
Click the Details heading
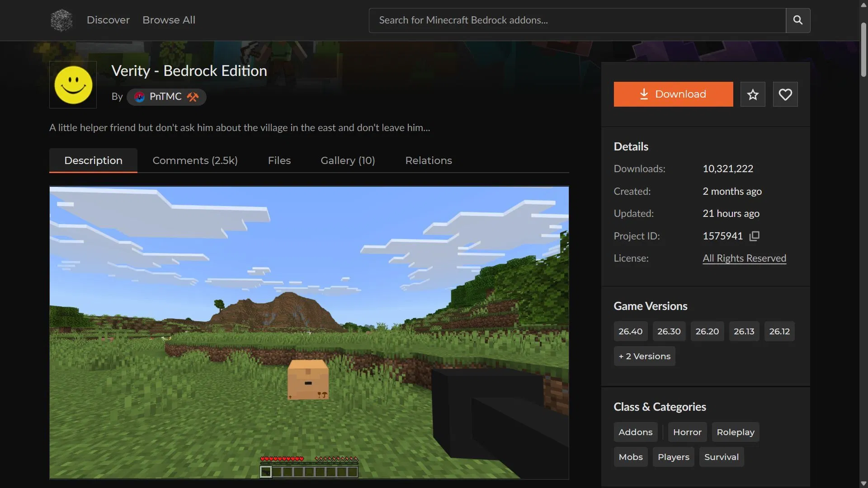tap(631, 146)
